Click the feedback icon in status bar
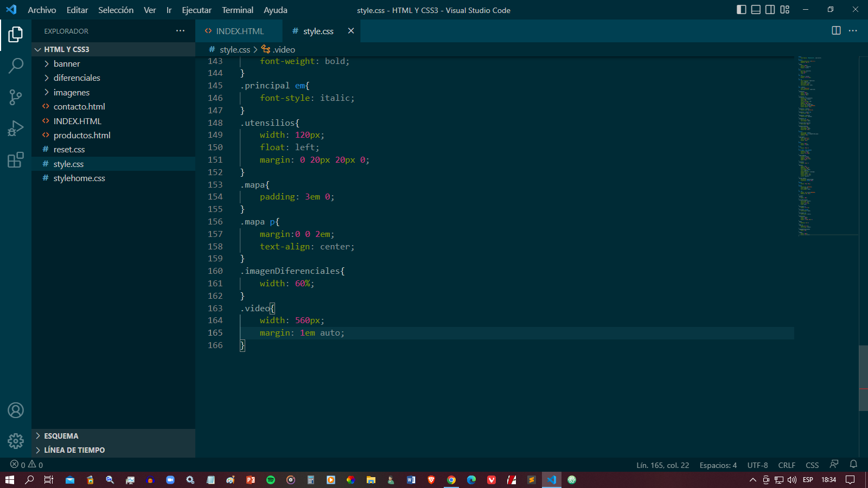This screenshot has height=488, width=868. pyautogui.click(x=834, y=465)
